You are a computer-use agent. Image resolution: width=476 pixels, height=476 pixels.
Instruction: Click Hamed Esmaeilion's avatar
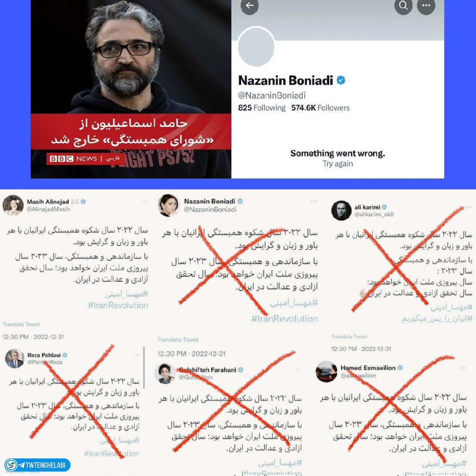pos(326,372)
